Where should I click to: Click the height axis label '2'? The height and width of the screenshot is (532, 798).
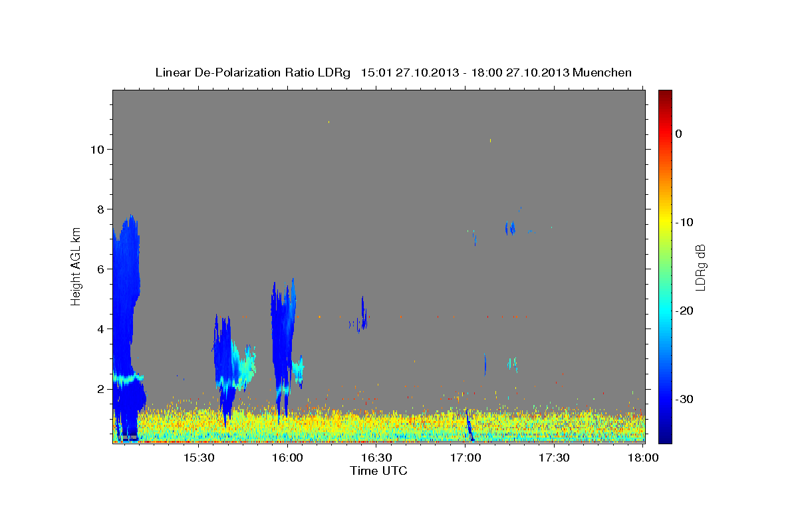tap(100, 389)
